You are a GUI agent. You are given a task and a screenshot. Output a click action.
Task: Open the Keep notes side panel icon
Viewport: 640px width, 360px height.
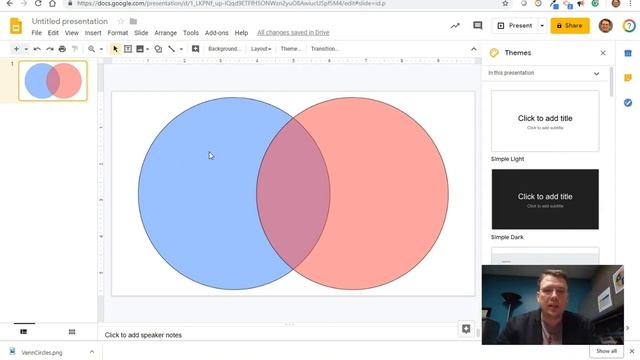(628, 78)
